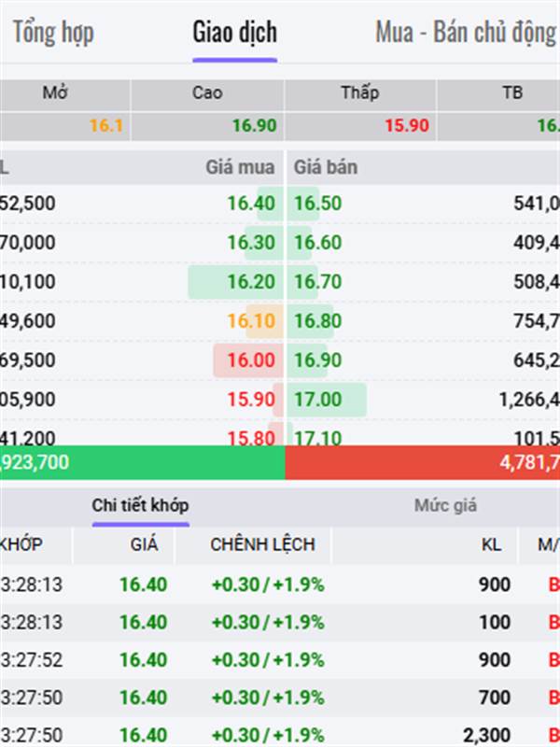
Task: Select the orange reference price 16.10
Action: coord(251,321)
